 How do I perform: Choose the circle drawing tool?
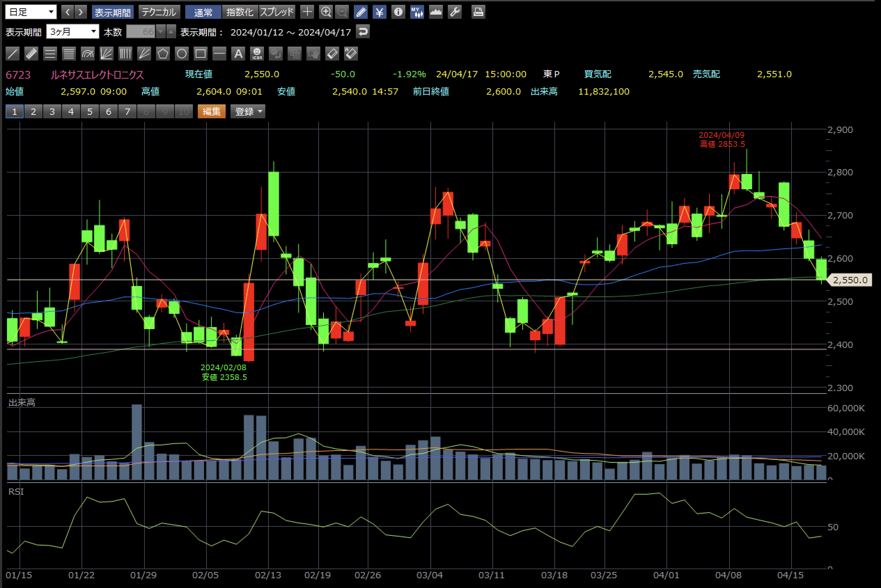point(182,54)
